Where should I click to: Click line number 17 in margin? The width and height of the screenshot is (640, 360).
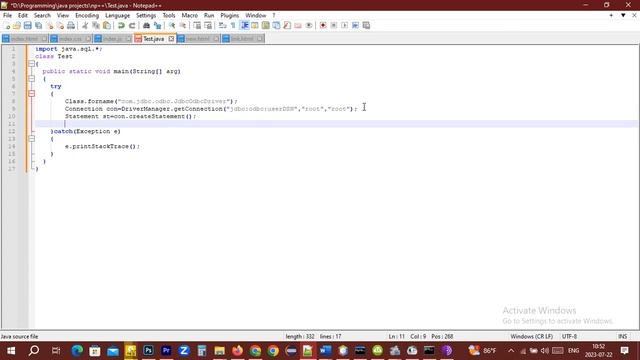point(12,169)
